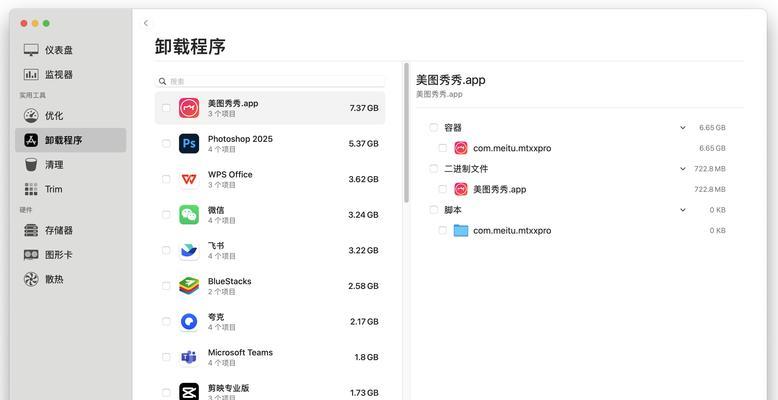Click the 微信 WeChat app icon
The width and height of the screenshot is (778, 400).
tap(189, 214)
